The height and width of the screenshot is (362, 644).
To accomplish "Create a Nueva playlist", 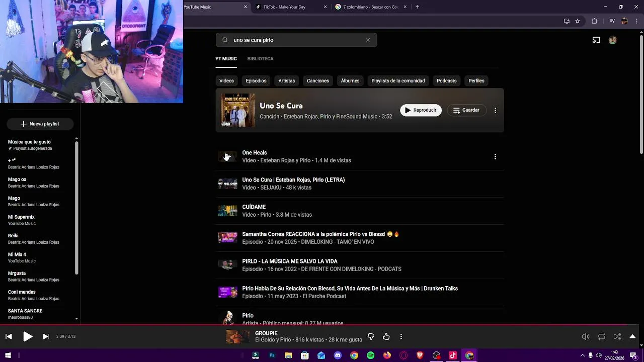I will tap(40, 124).
